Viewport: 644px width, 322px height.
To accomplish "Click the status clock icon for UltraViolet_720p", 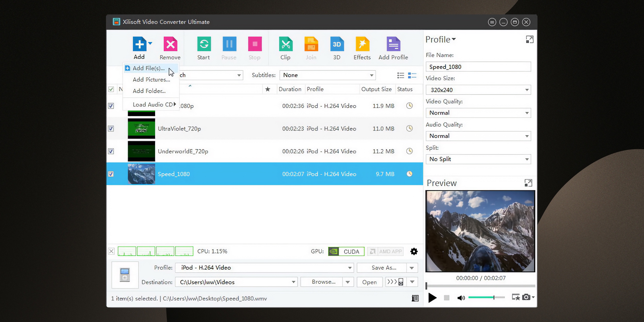I will pos(409,128).
